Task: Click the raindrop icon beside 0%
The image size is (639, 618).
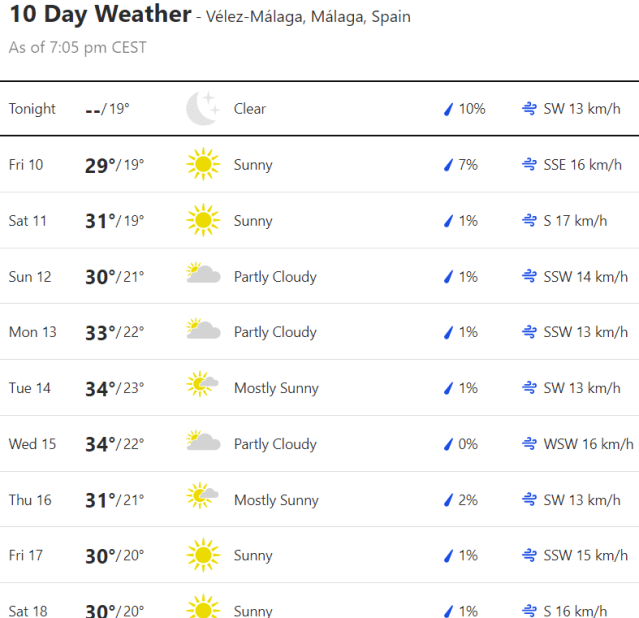Action: (449, 444)
